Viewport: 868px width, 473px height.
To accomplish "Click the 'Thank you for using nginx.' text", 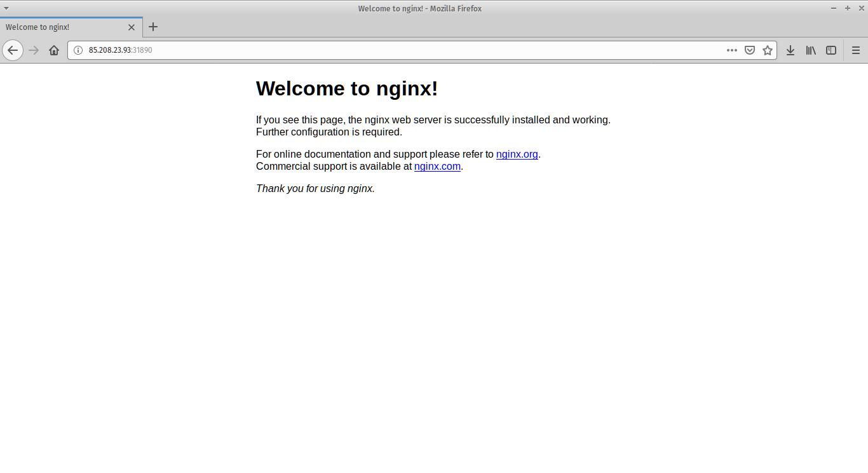I will (x=315, y=189).
